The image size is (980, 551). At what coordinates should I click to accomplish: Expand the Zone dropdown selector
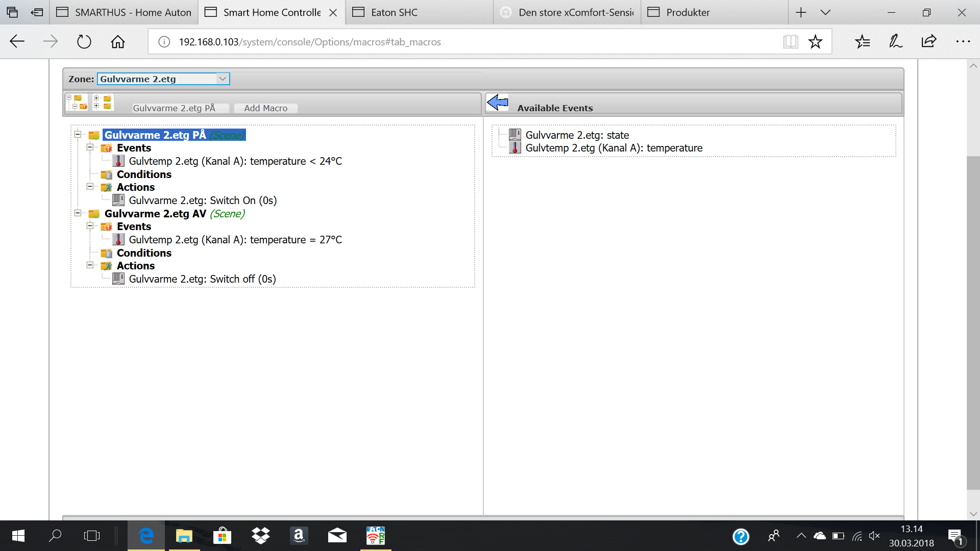222,79
